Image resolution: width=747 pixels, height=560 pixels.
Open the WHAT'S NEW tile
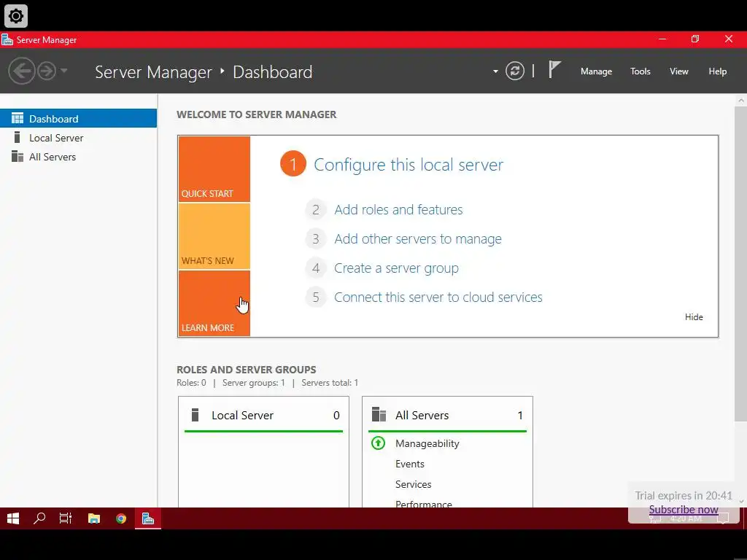214,236
